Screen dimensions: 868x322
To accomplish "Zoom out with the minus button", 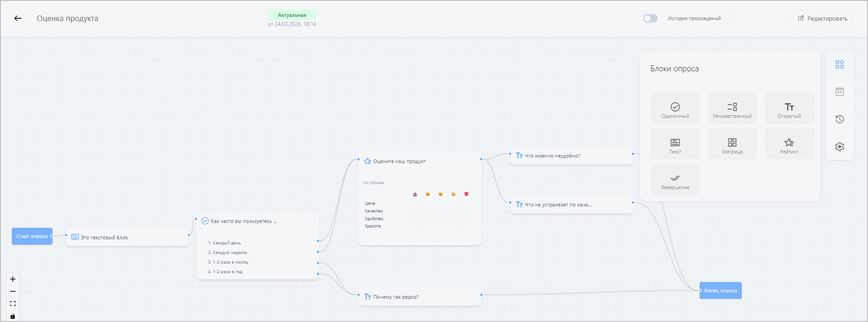I will [13, 291].
